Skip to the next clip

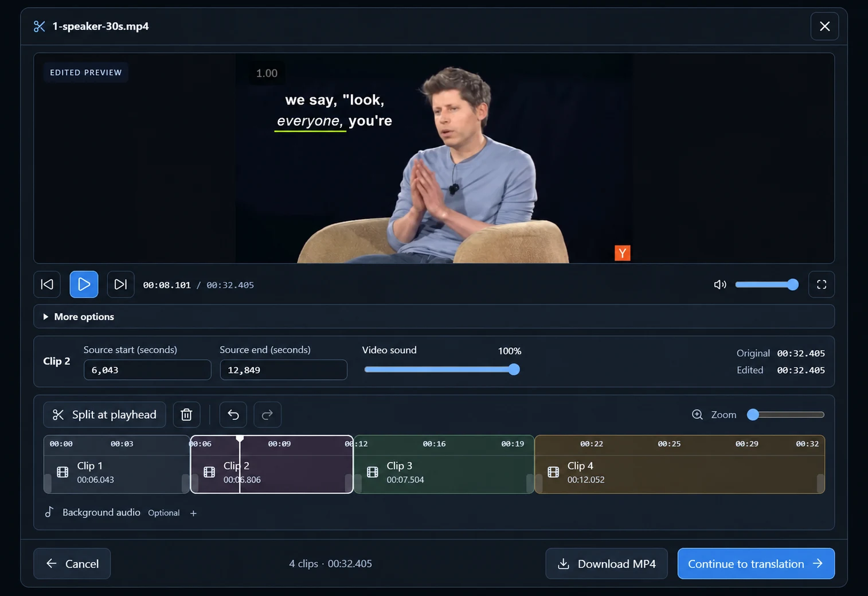[120, 285]
